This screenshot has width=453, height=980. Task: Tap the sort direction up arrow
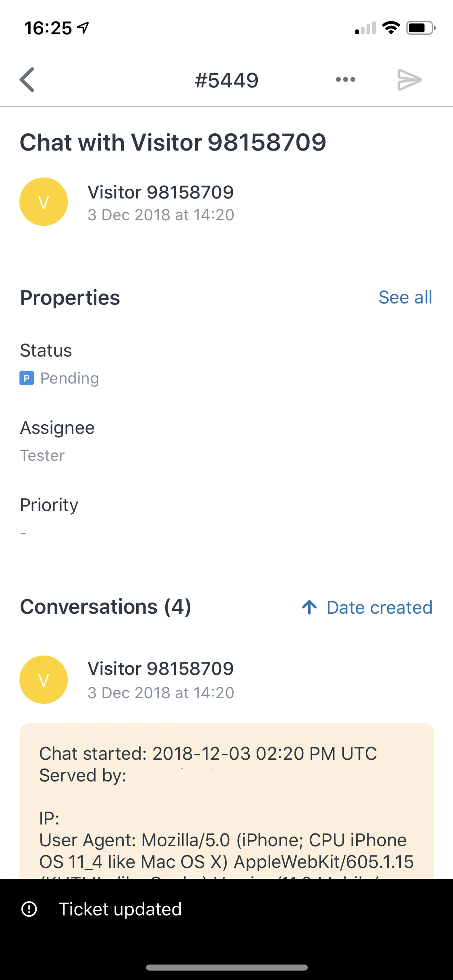(309, 607)
